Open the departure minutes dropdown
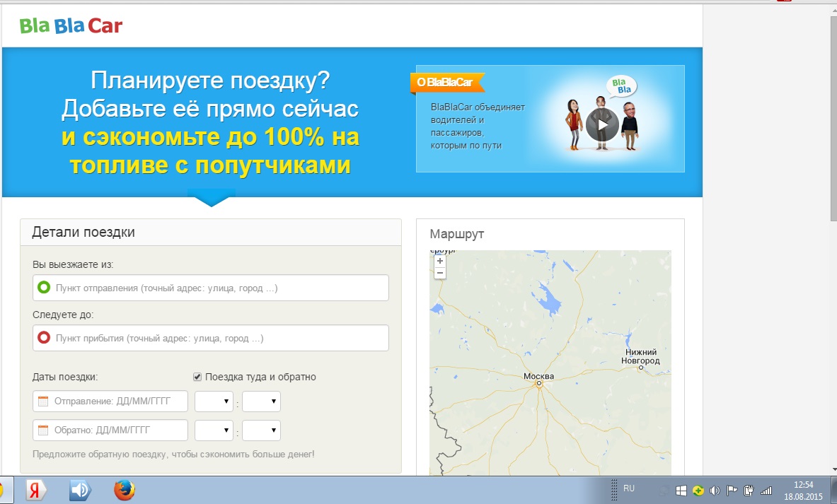 [261, 401]
